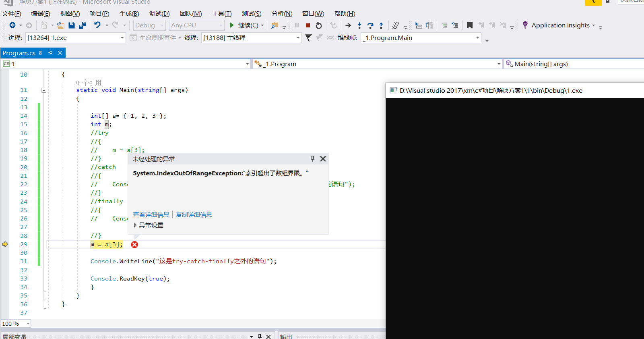Click the Find in Files icon
Screen dimensions: 644x339
pyautogui.click(x=275, y=25)
